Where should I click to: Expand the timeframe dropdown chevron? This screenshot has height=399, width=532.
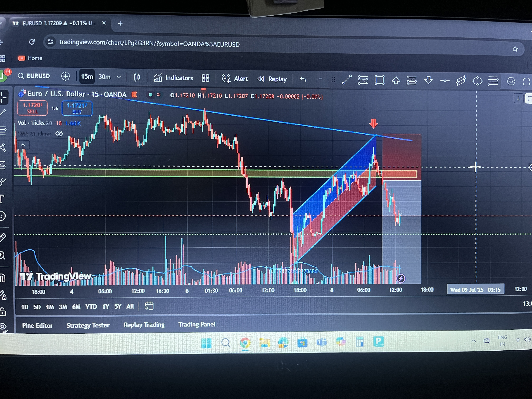coord(119,77)
